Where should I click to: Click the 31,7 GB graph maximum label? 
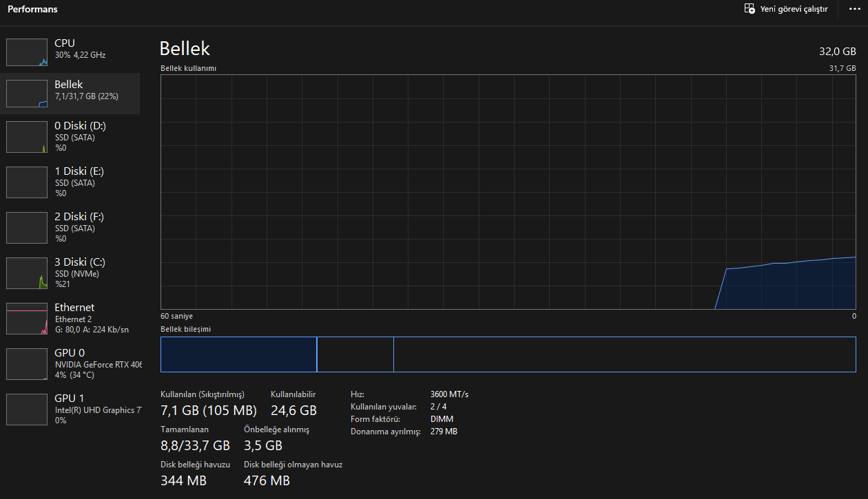[x=843, y=69]
